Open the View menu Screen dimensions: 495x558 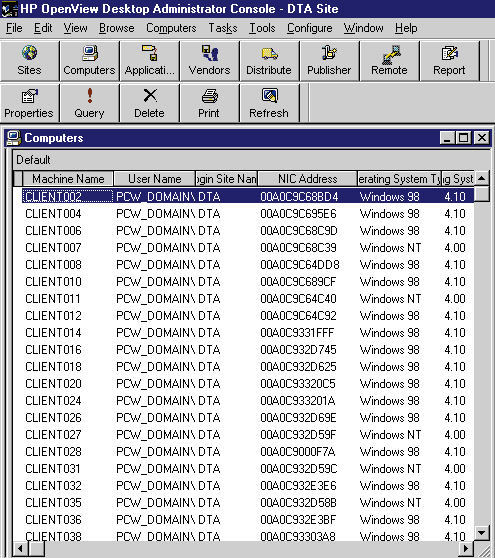pyautogui.click(x=75, y=28)
